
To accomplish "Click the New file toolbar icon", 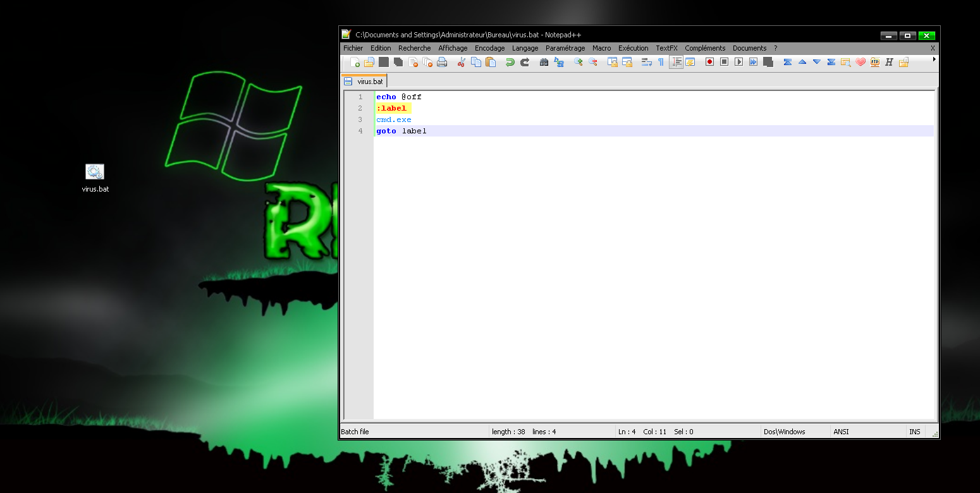I will [355, 62].
